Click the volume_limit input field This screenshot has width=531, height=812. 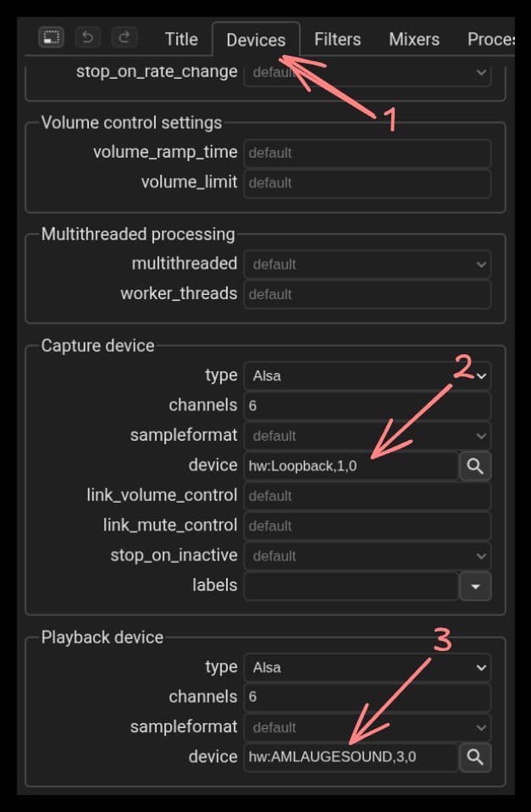(x=367, y=183)
